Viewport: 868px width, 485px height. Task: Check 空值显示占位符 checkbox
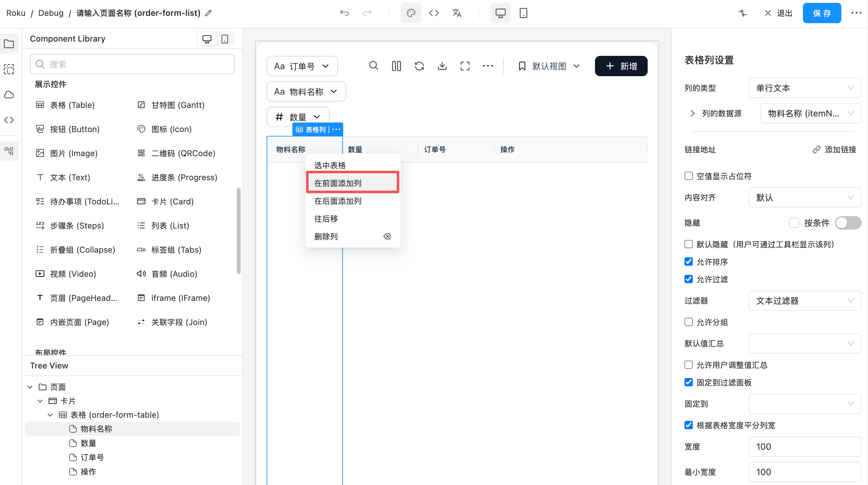(688, 176)
